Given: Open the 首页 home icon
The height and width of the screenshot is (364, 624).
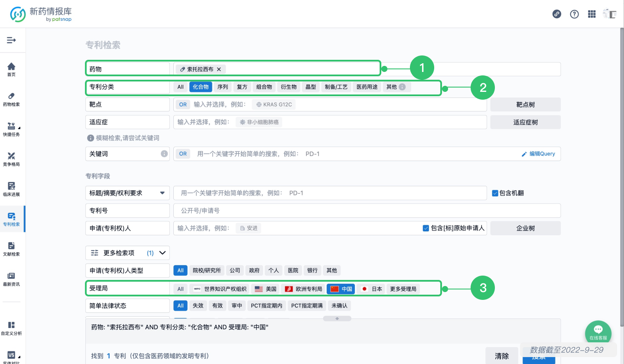Looking at the screenshot, I should [11, 69].
